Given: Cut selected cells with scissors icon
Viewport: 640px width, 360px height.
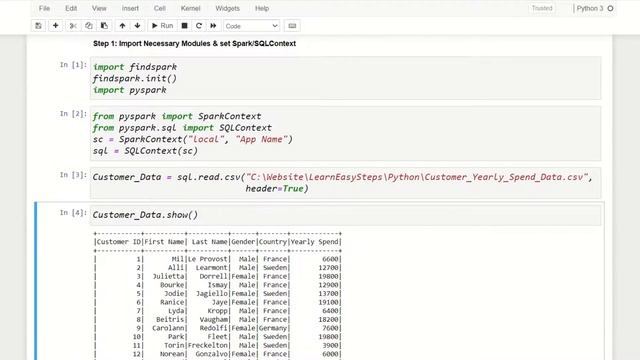Looking at the screenshot, I should [73, 26].
